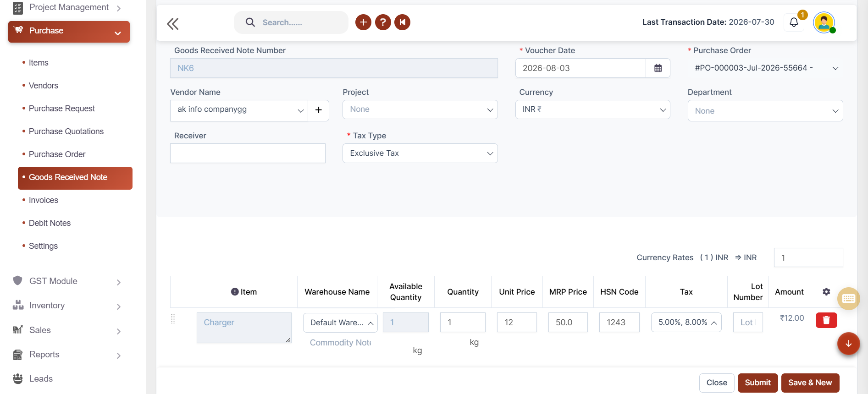Edit the Unit Price field

(x=517, y=323)
